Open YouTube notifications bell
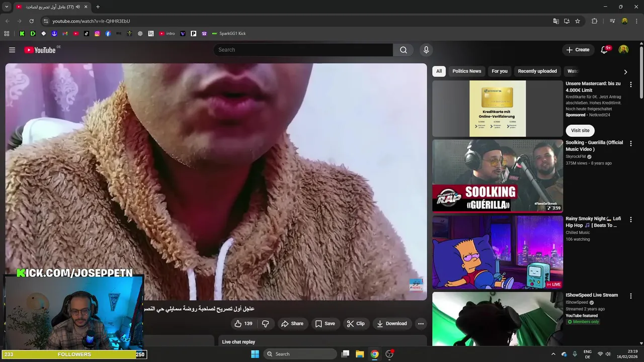 coord(604,50)
